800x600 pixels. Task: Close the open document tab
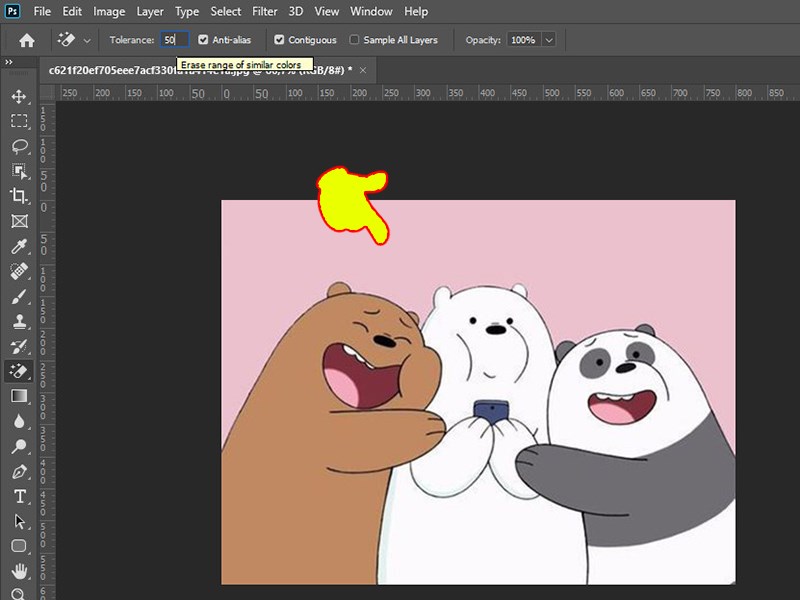click(x=363, y=70)
